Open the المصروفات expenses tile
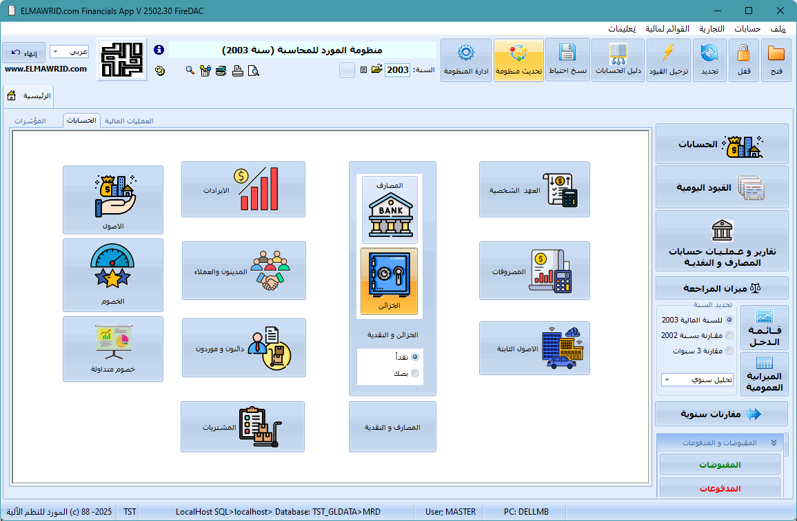Viewport: 797px width, 521px height. 534,271
